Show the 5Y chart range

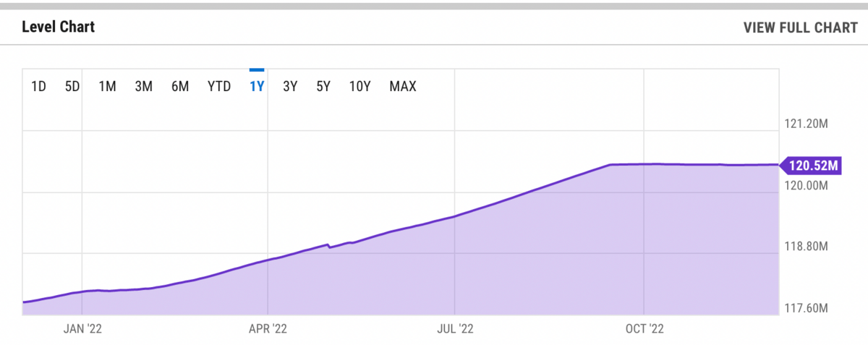[323, 87]
